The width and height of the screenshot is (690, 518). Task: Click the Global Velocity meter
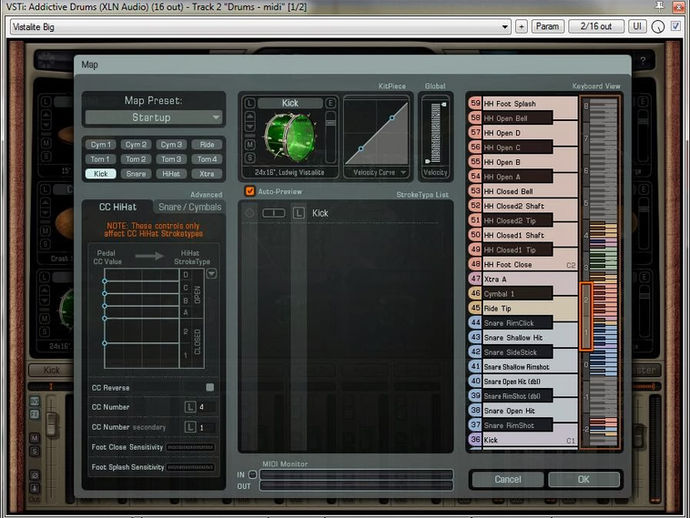(436, 133)
